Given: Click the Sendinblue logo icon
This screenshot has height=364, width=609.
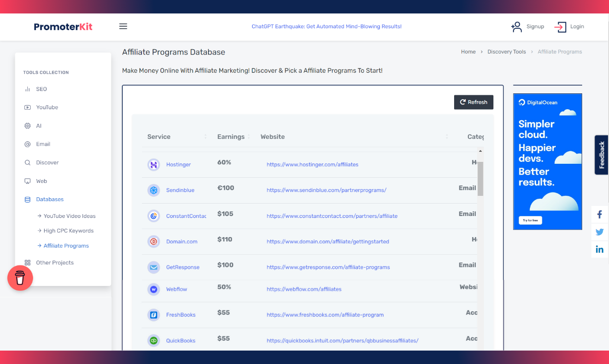Looking at the screenshot, I should [153, 190].
